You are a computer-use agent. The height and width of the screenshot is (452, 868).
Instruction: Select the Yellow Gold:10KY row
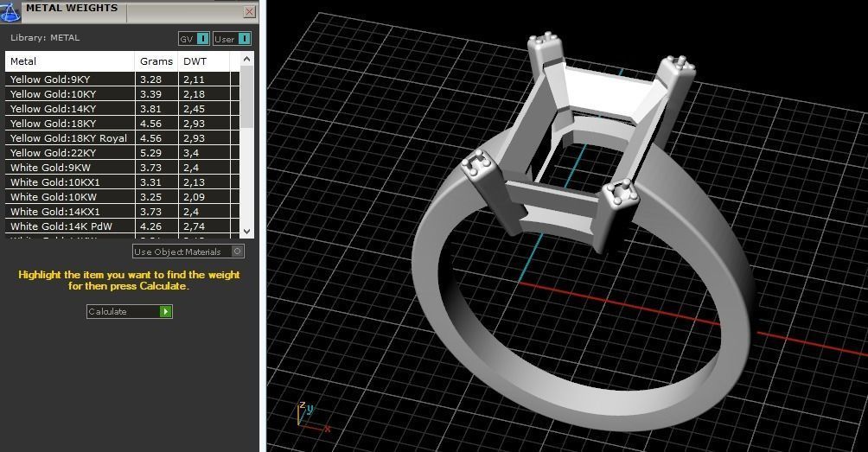pos(123,94)
